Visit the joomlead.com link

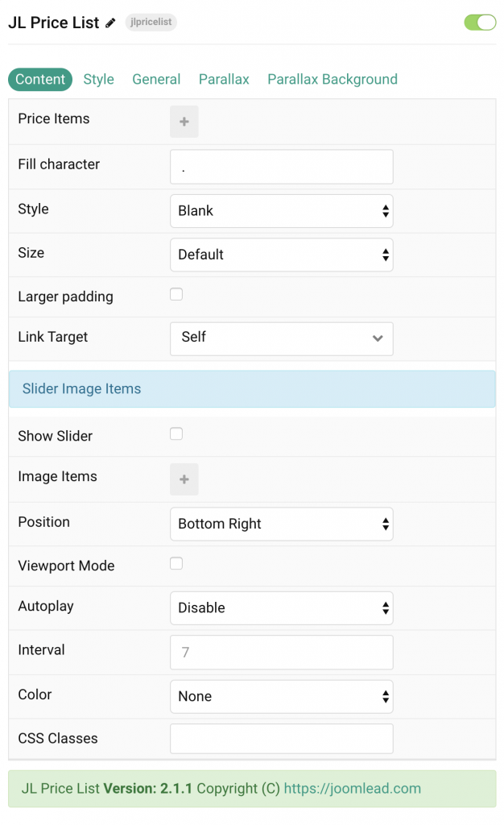[x=352, y=789]
